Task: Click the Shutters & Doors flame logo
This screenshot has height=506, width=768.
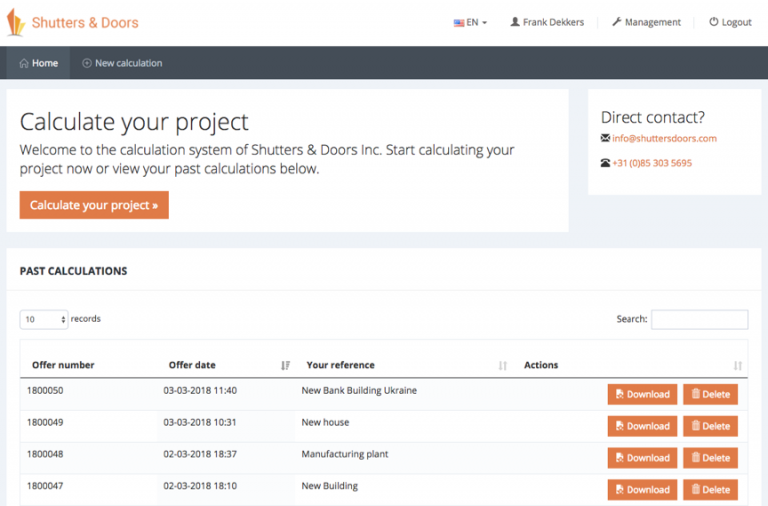Action: [x=15, y=23]
